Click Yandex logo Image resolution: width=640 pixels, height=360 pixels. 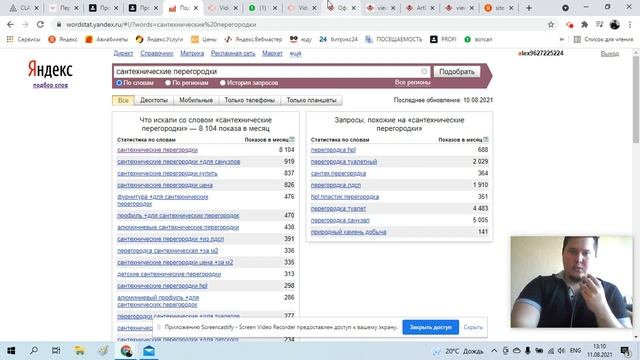click(x=50, y=69)
